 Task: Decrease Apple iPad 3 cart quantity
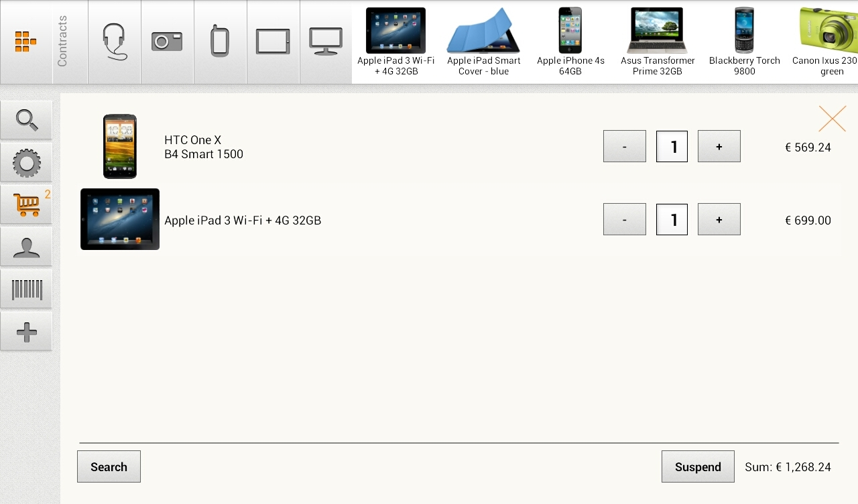coord(625,219)
